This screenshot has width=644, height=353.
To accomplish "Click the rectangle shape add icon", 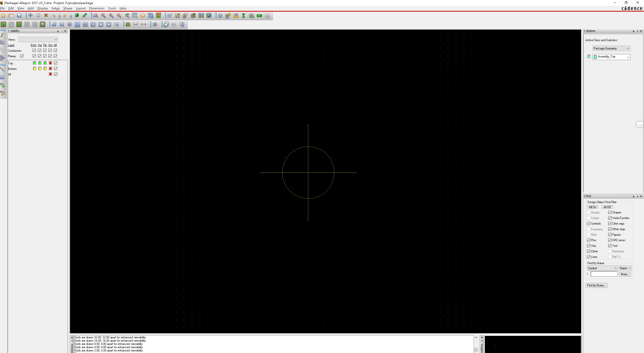I will (x=62, y=24).
